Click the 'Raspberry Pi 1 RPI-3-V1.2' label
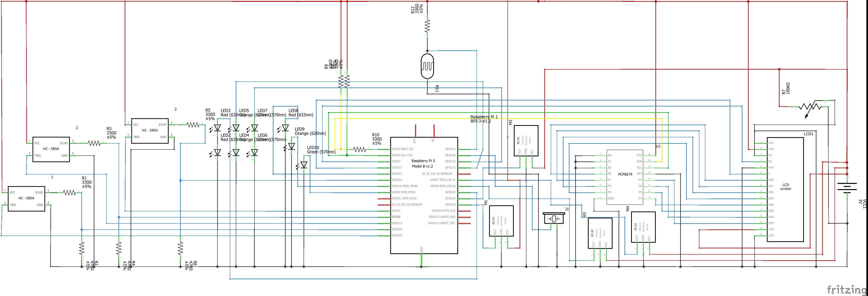868x296 pixels. (x=484, y=119)
